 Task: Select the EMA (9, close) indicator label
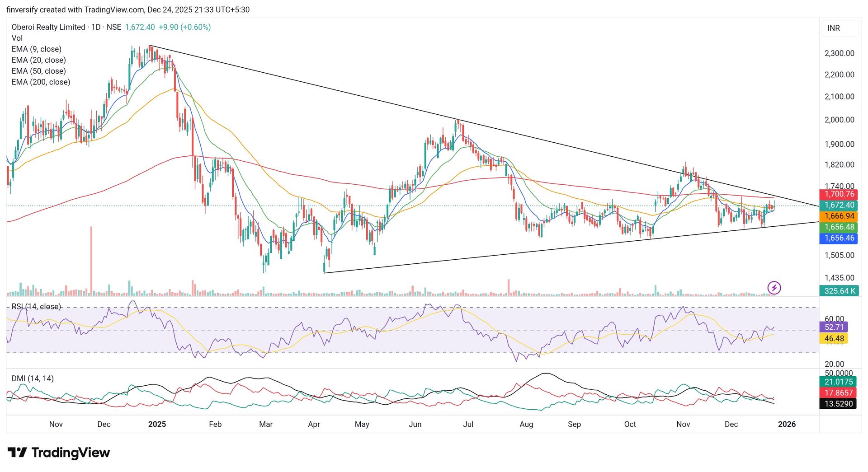pyautogui.click(x=37, y=49)
